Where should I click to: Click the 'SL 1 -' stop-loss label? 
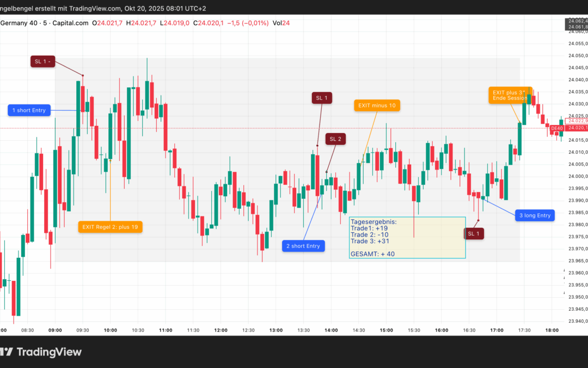tap(42, 62)
